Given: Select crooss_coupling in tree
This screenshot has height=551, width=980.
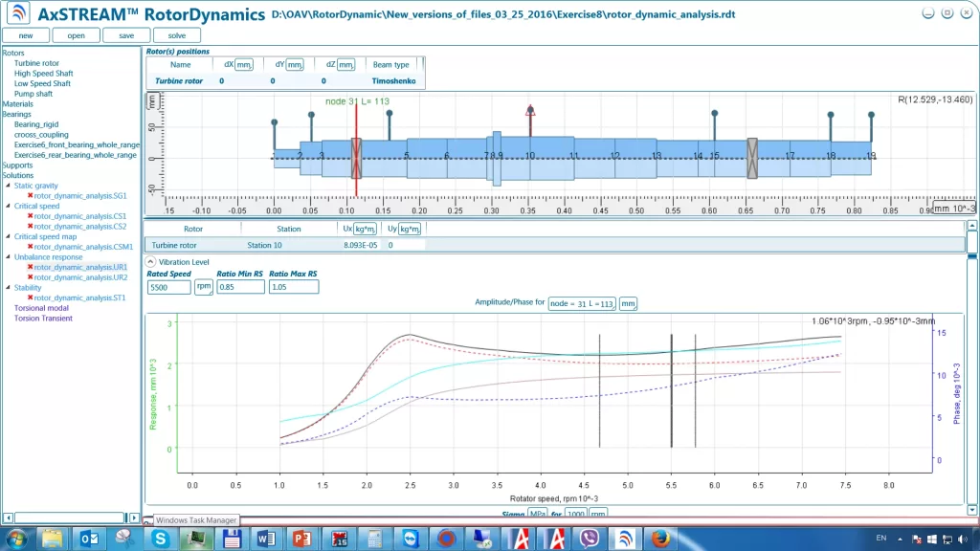Looking at the screenshot, I should pyautogui.click(x=41, y=134).
